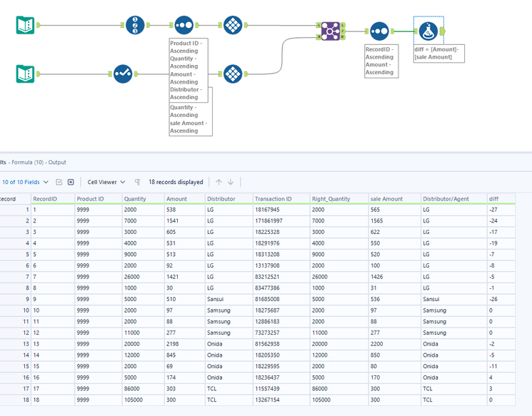
Task: Click the 'RecordID - Ascending' annotation box
Action: (x=381, y=61)
